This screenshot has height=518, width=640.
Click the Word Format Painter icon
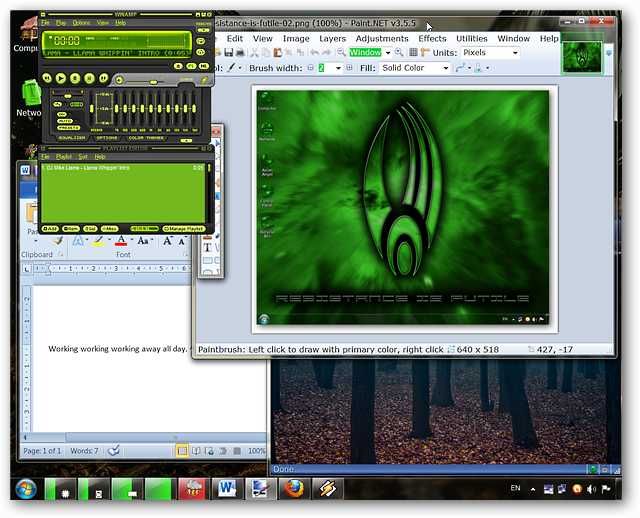tap(58, 240)
